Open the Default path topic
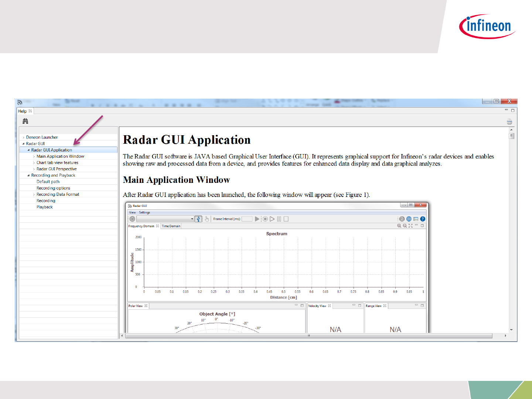The height and width of the screenshot is (399, 532). (x=48, y=182)
